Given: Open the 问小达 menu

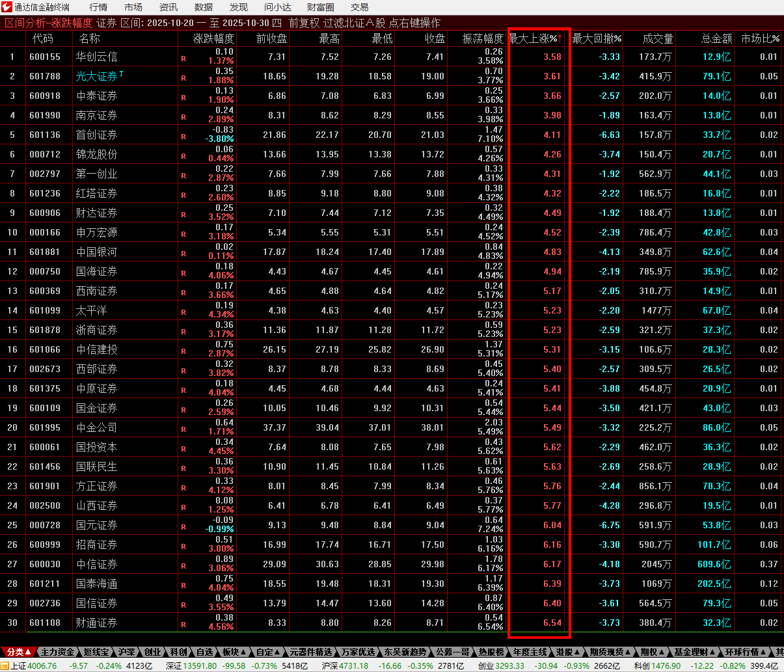Looking at the screenshot, I should (278, 7).
